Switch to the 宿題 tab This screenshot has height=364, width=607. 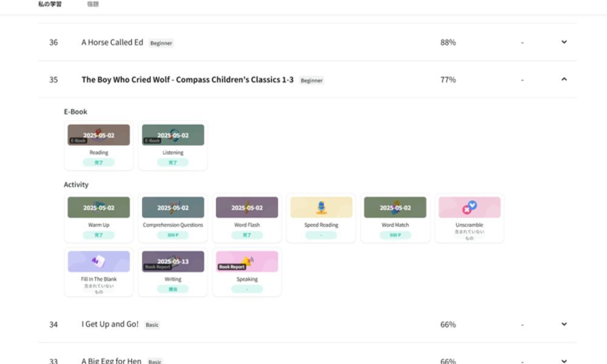click(93, 4)
